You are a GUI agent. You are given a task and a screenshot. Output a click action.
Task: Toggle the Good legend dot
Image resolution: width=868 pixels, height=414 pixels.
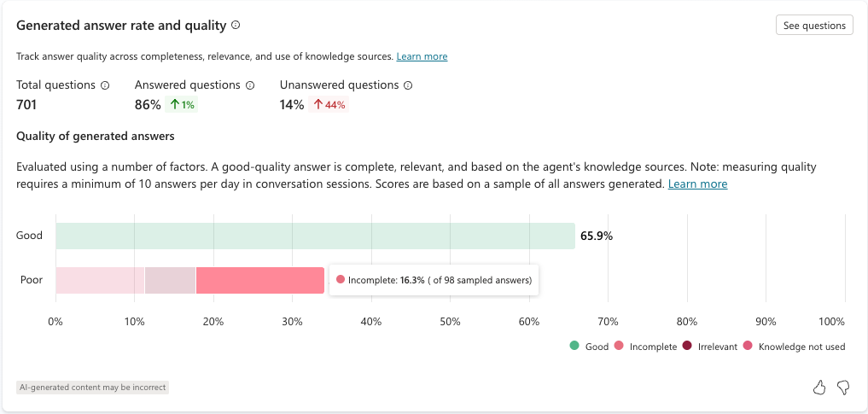[574, 346]
